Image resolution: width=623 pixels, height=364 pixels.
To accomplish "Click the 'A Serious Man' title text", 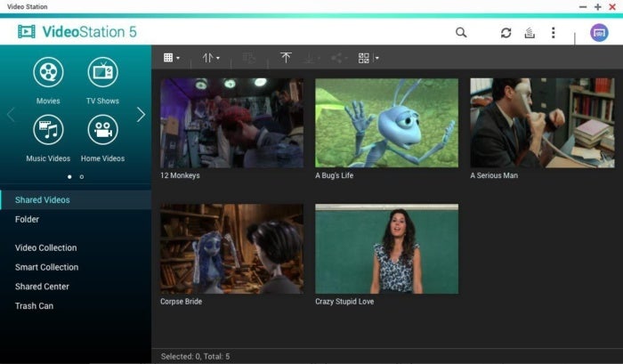I will 494,175.
